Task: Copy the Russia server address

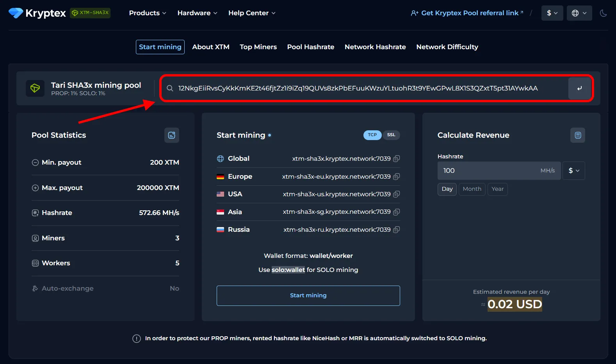Action: pos(396,230)
